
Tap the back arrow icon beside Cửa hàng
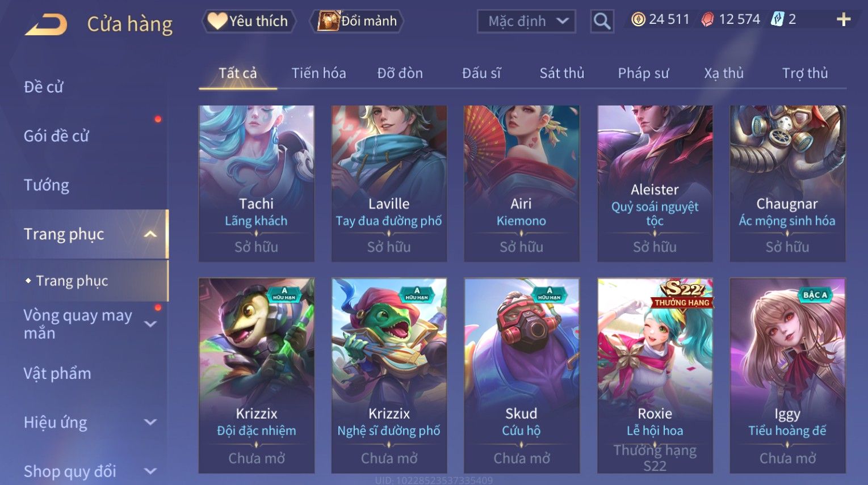(x=46, y=24)
